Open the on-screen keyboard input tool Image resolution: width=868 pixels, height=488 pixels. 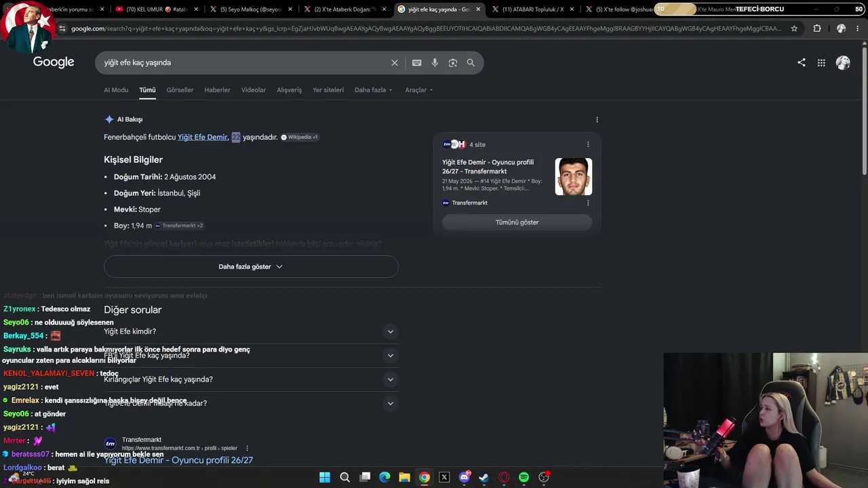pyautogui.click(x=416, y=62)
